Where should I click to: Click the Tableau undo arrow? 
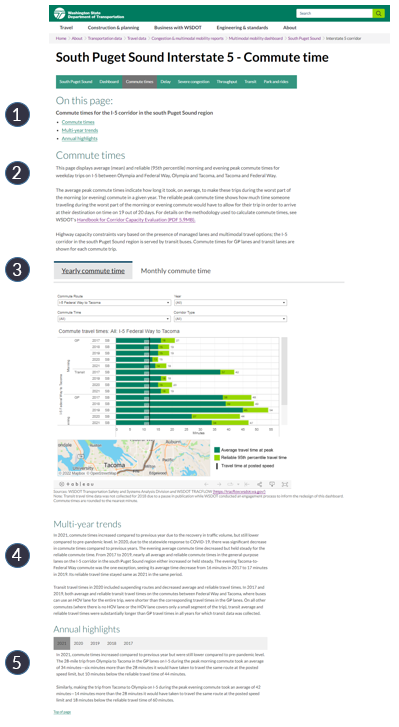(207, 485)
